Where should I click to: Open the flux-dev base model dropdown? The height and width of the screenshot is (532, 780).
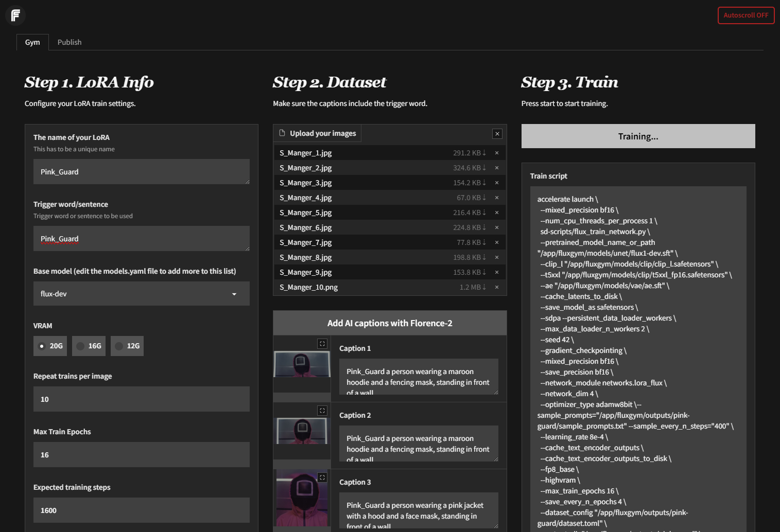click(x=141, y=294)
